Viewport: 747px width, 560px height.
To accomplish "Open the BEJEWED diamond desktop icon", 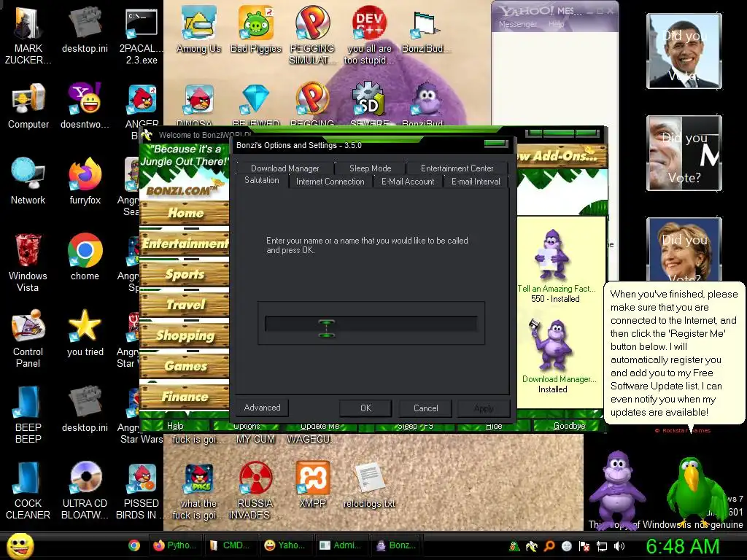I will pyautogui.click(x=256, y=99).
